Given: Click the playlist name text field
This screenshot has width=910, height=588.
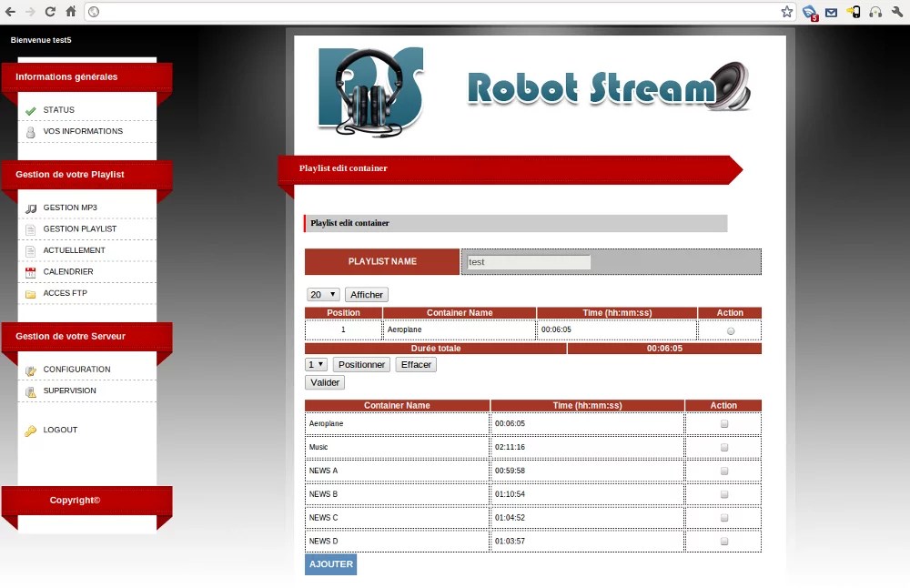Looking at the screenshot, I should click(528, 262).
